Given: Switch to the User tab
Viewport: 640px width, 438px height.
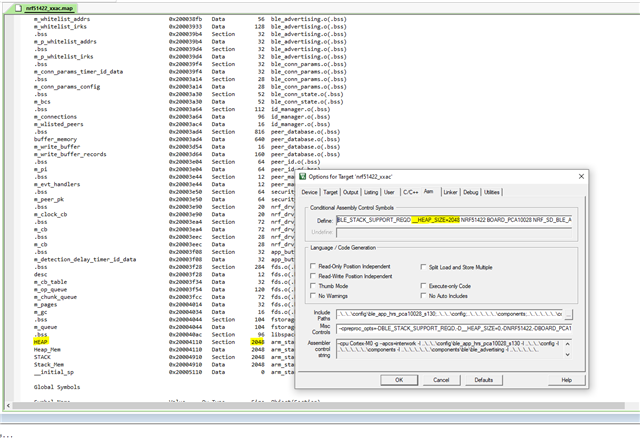Looking at the screenshot, I should click(389, 192).
